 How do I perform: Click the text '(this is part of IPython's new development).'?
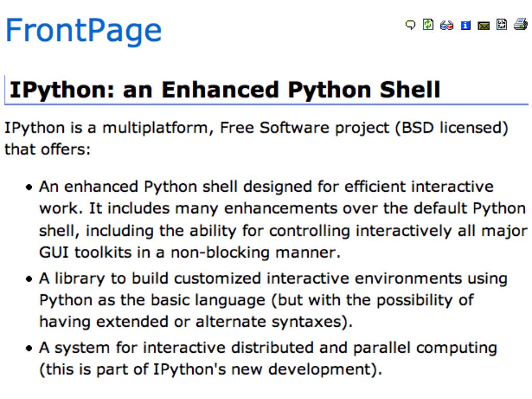tap(211, 369)
